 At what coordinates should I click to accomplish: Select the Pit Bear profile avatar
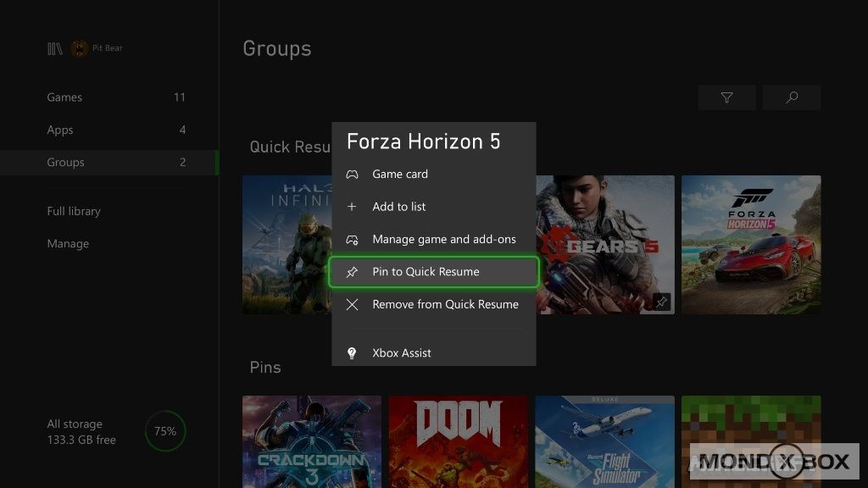coord(80,48)
